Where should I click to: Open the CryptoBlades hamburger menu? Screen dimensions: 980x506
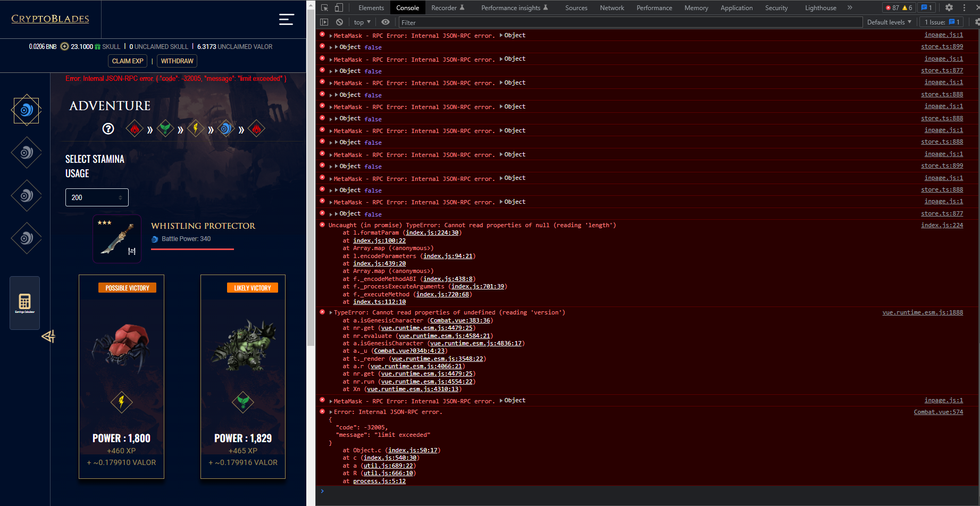286,19
